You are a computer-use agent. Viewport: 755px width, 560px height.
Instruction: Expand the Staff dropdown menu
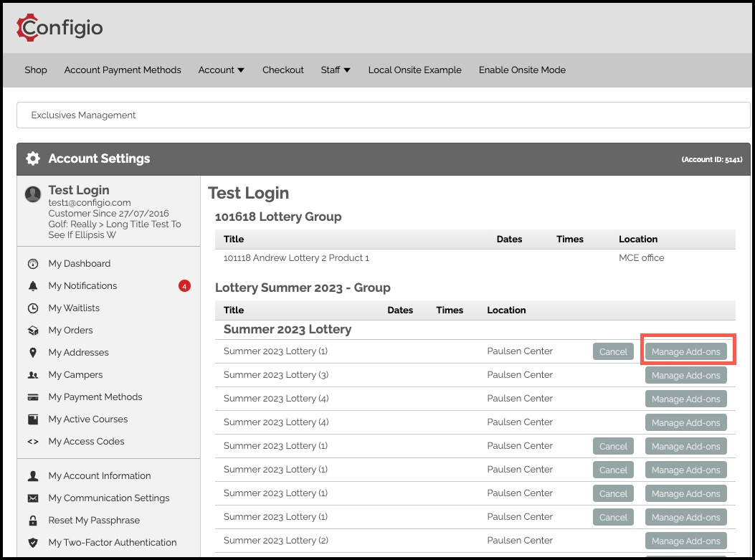tap(335, 70)
